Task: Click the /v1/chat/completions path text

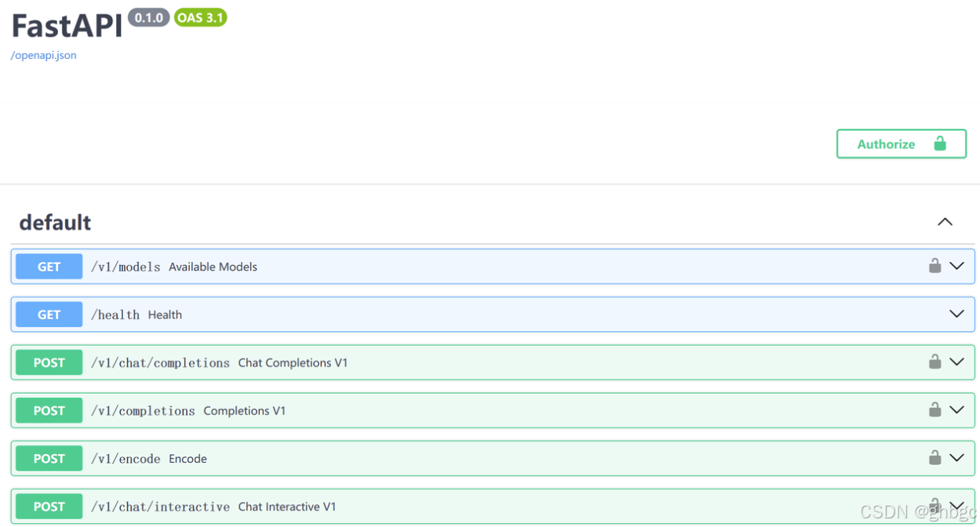Action: coord(160,362)
